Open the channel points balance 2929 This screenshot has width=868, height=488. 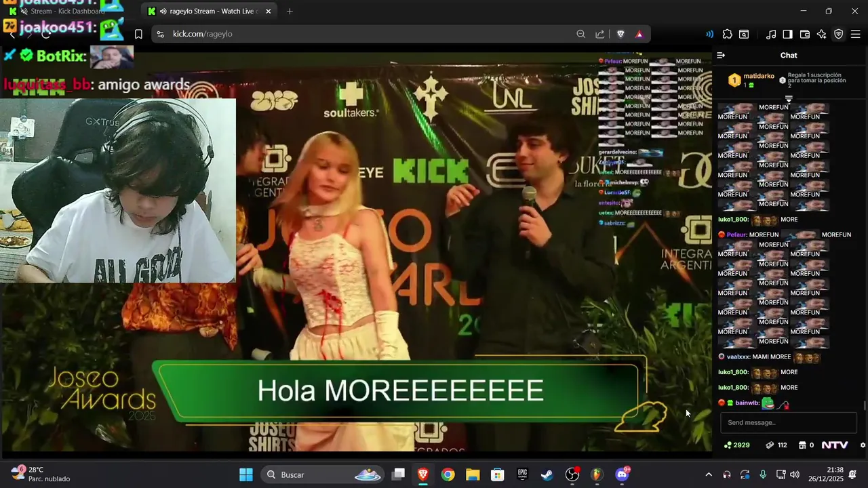click(x=737, y=445)
